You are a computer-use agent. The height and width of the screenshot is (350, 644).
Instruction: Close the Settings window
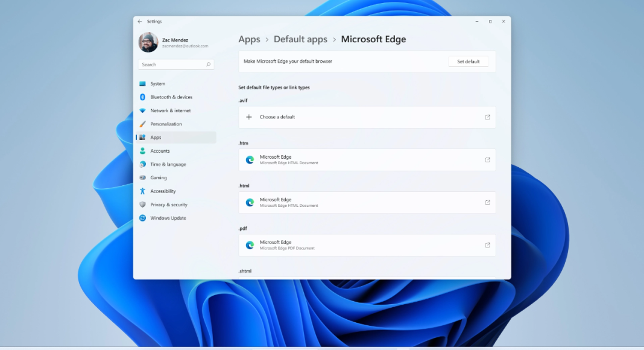(x=504, y=21)
